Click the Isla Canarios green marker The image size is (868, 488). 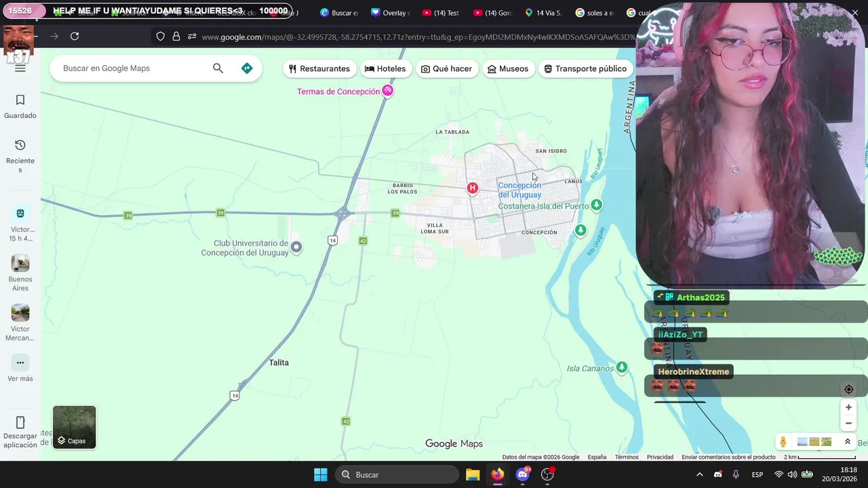622,367
